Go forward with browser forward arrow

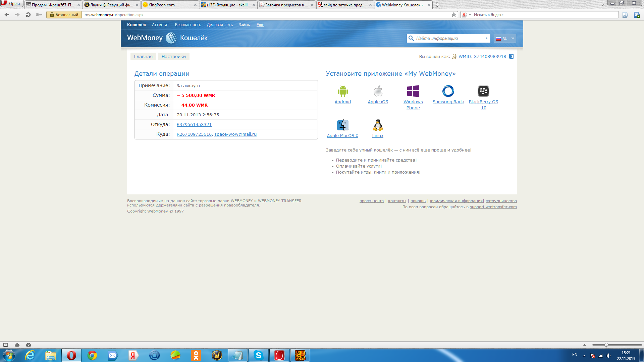click(17, 15)
